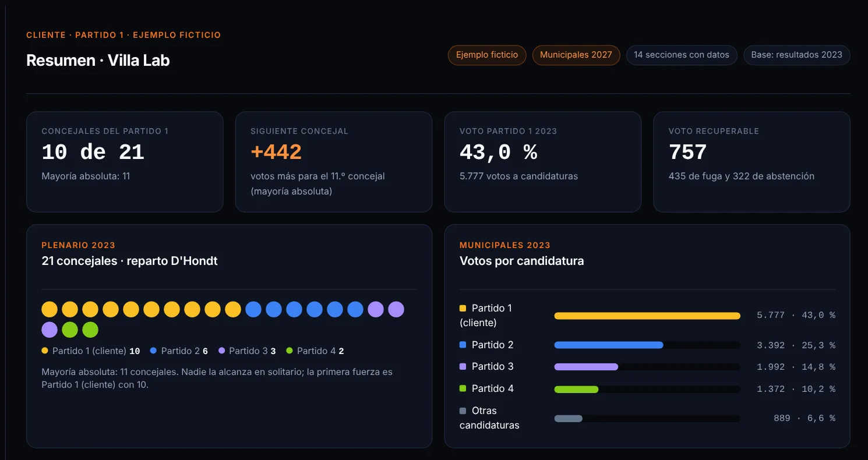
Task: Click the "CLIENTE · PARTIDO 1 · EJEMPLO FICTICIO" label
Action: (124, 35)
